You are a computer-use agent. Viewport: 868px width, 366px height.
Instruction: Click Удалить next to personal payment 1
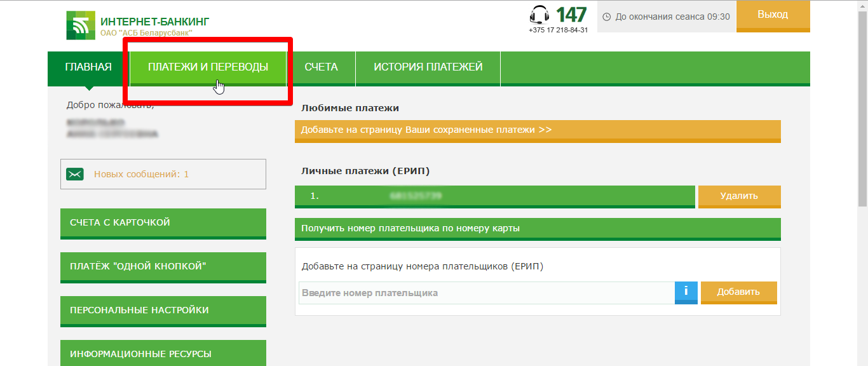(739, 196)
